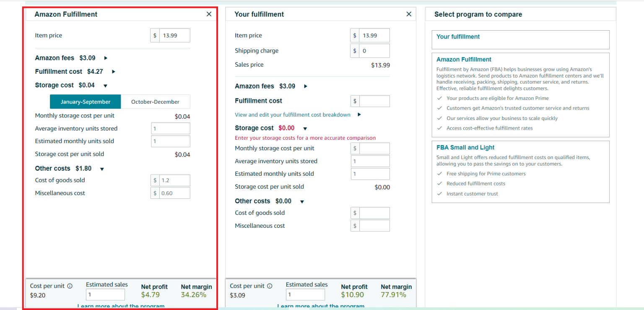Image resolution: width=644 pixels, height=310 pixels.
Task: Collapse the Storage cost section in Amazon Fulfillment
Action: [x=105, y=85]
